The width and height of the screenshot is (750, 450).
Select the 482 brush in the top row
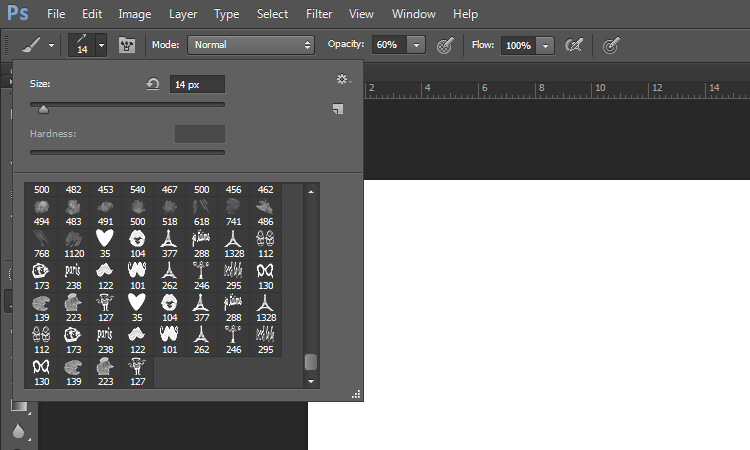(x=74, y=190)
